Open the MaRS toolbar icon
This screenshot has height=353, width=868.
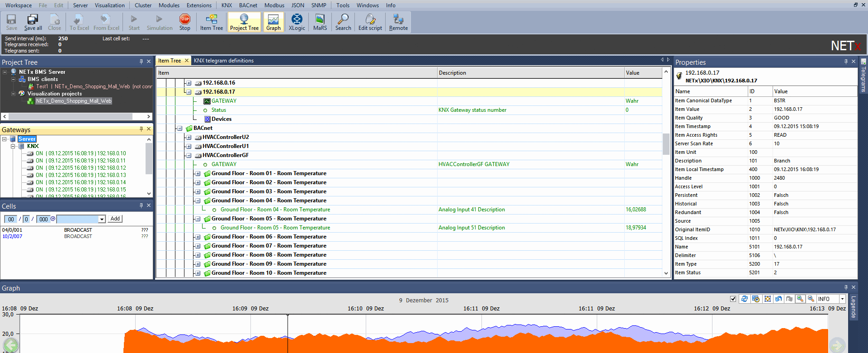coord(320,22)
